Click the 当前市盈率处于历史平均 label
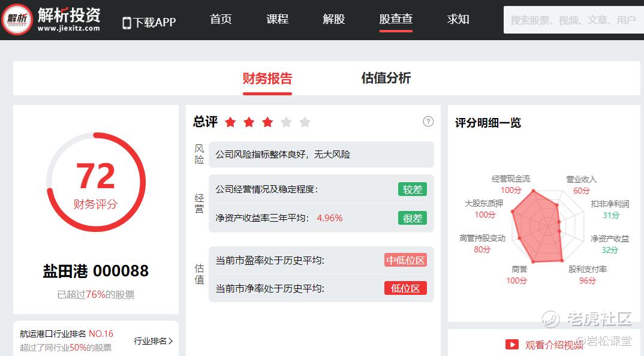Image resolution: width=644 pixels, height=356 pixels. coord(270,260)
